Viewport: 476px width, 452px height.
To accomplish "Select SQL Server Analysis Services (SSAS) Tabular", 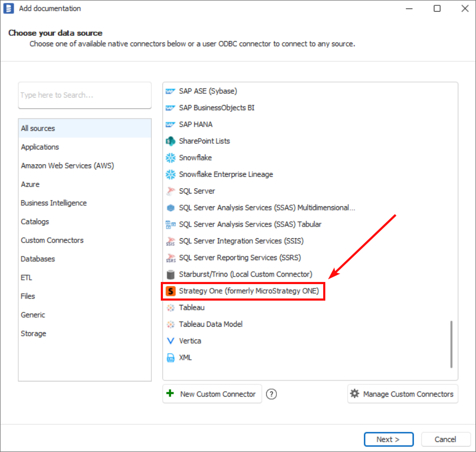I will (x=306, y=224).
